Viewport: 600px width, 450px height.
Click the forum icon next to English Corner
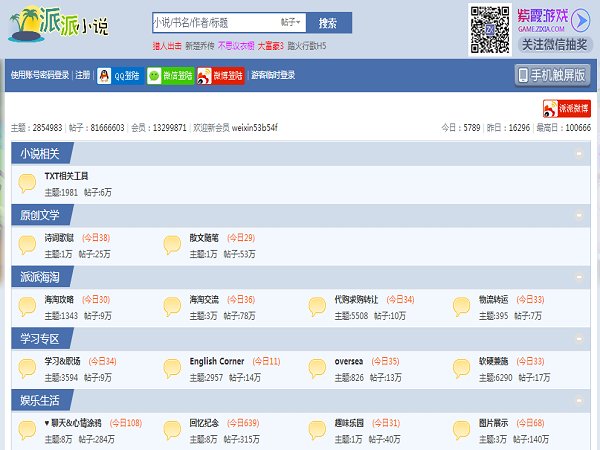click(172, 367)
